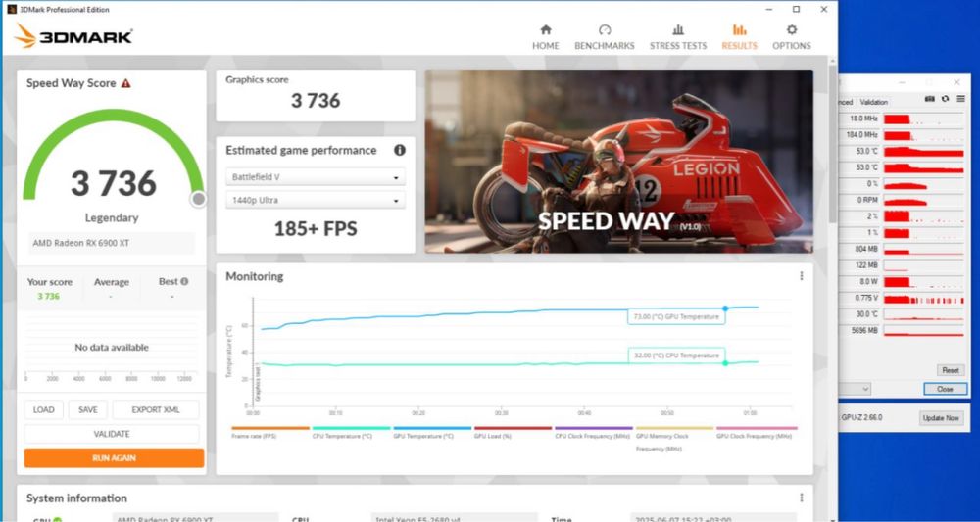Click the 3DMark title bar app icon
The image size is (980, 522).
click(11, 10)
